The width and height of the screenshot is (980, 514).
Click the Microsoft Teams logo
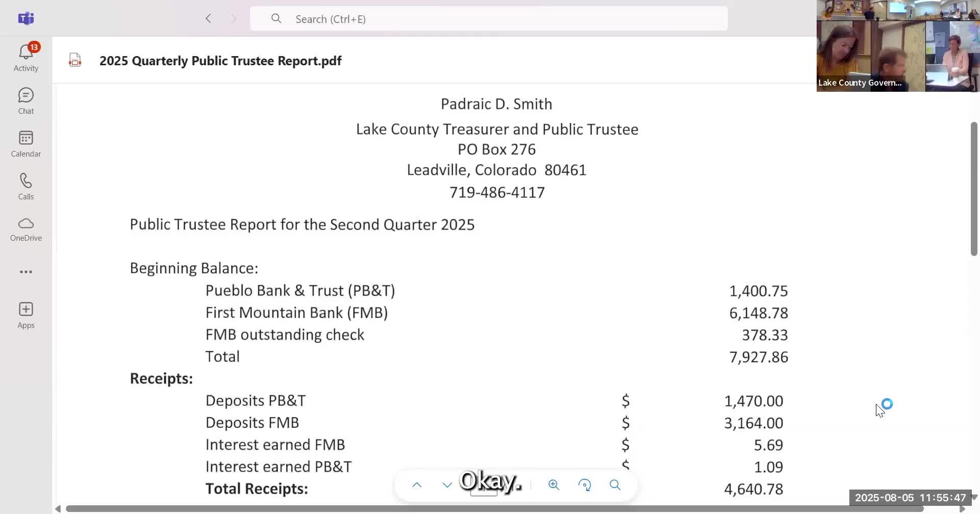[26, 19]
